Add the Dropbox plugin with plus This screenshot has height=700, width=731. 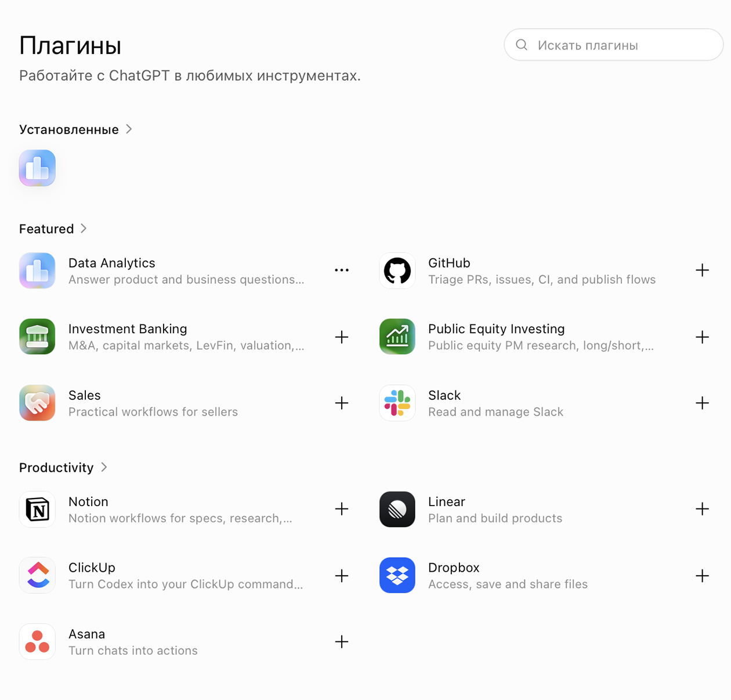702,576
